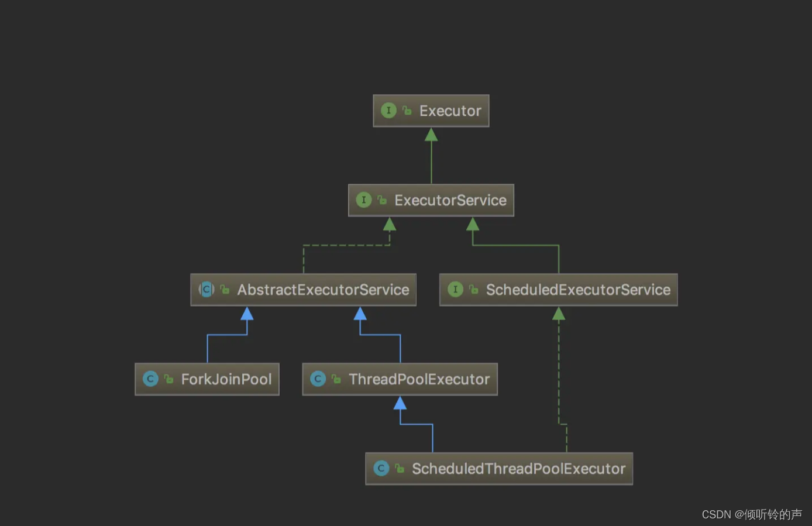
Task: Click the class icon on ForkJoinPool node
Action: click(152, 379)
